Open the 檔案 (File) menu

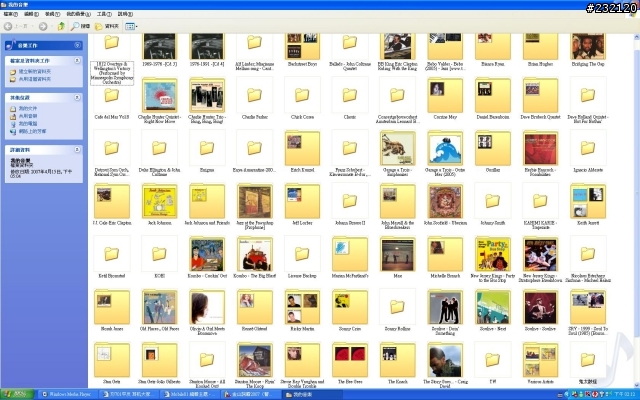10,14
